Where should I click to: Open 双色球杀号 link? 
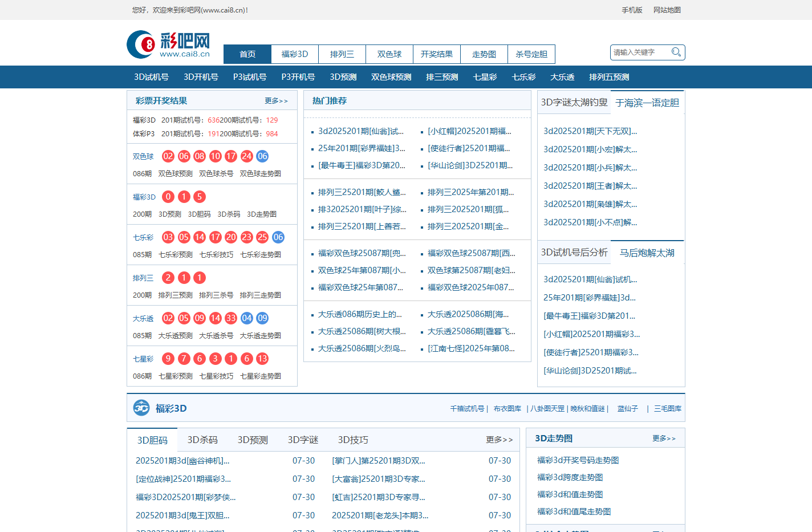(216, 173)
